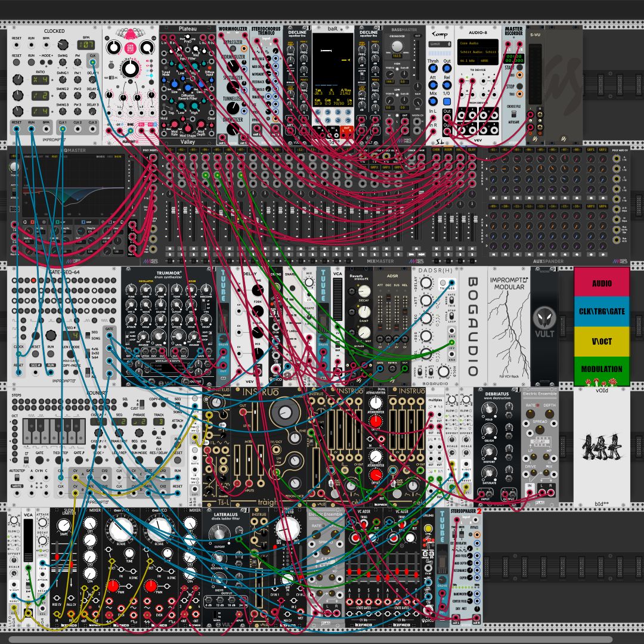Click the Debriatus CRUSH knob
The width and height of the screenshot is (644, 644).
[x=489, y=430]
